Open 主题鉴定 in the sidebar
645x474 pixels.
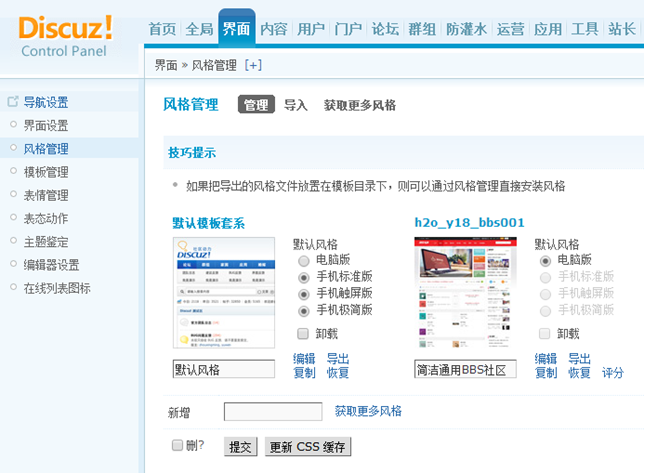coord(46,242)
